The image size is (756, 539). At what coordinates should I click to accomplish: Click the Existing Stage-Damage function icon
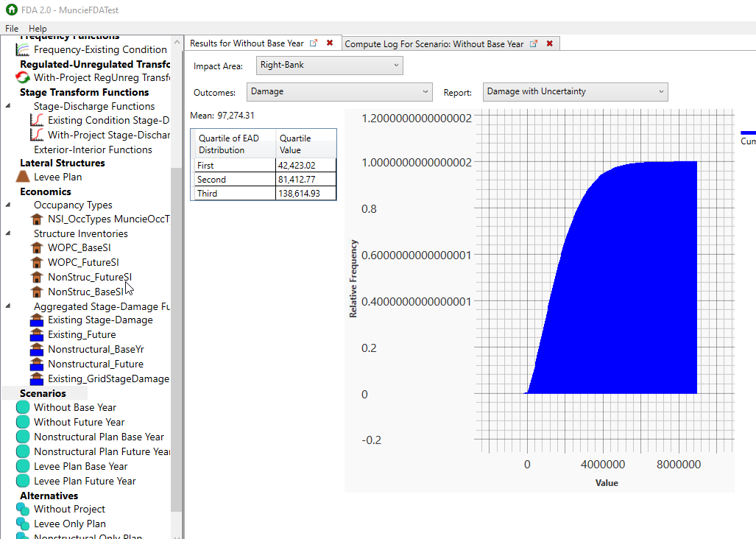click(36, 320)
